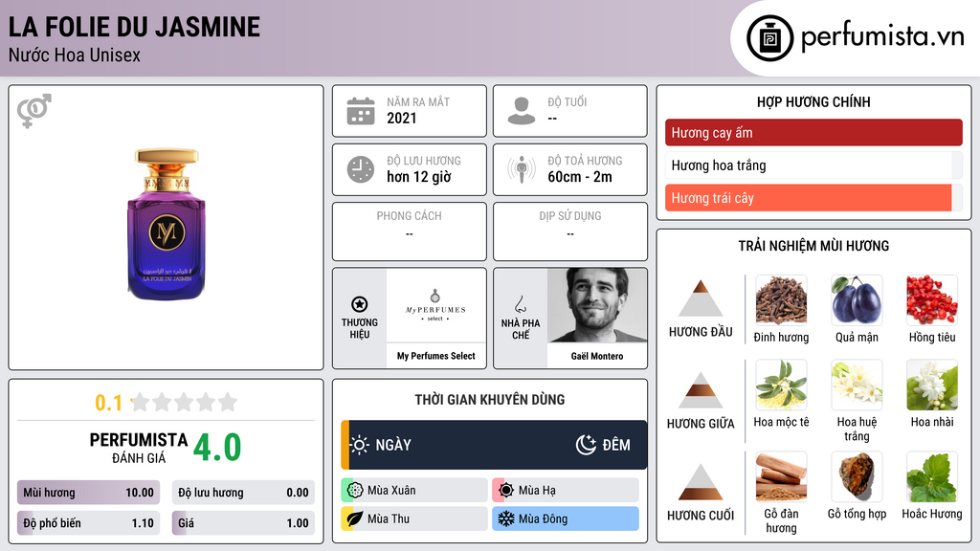Click the Độ lưu hương 0.00 score bar

pyautogui.click(x=243, y=493)
